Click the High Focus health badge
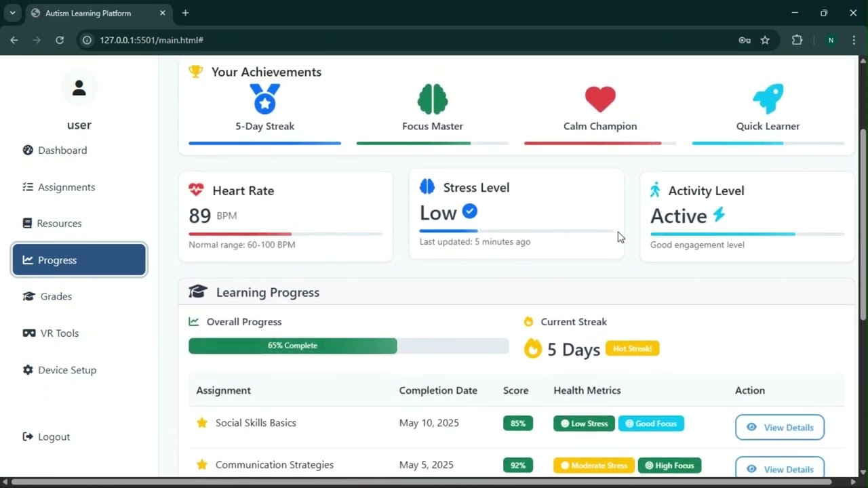868x488 pixels. point(669,466)
